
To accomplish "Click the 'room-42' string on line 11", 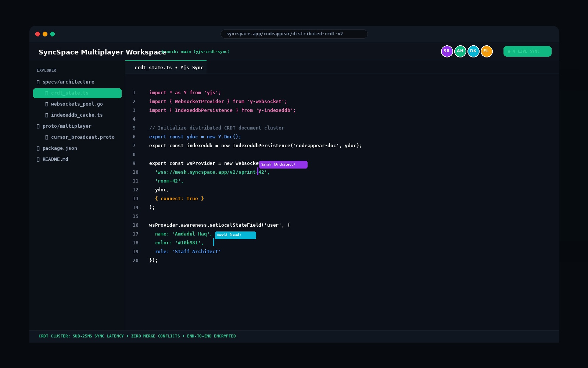I will 169,181.
